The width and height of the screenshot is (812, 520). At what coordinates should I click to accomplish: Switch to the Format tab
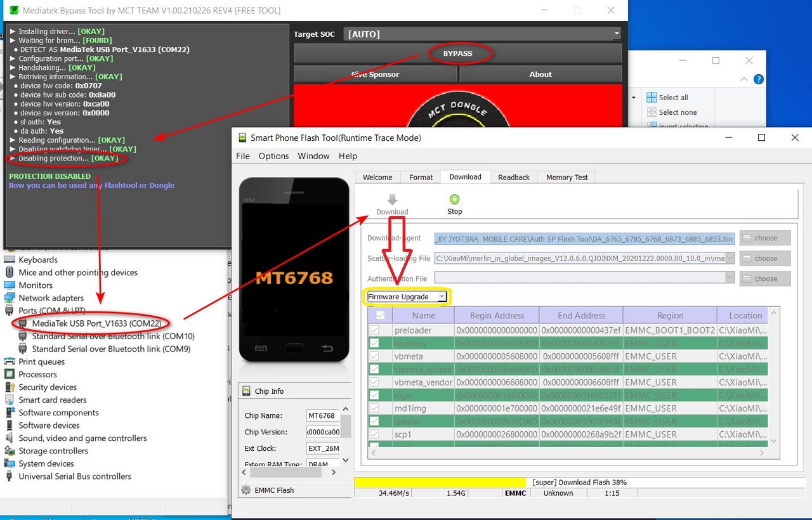tap(421, 178)
